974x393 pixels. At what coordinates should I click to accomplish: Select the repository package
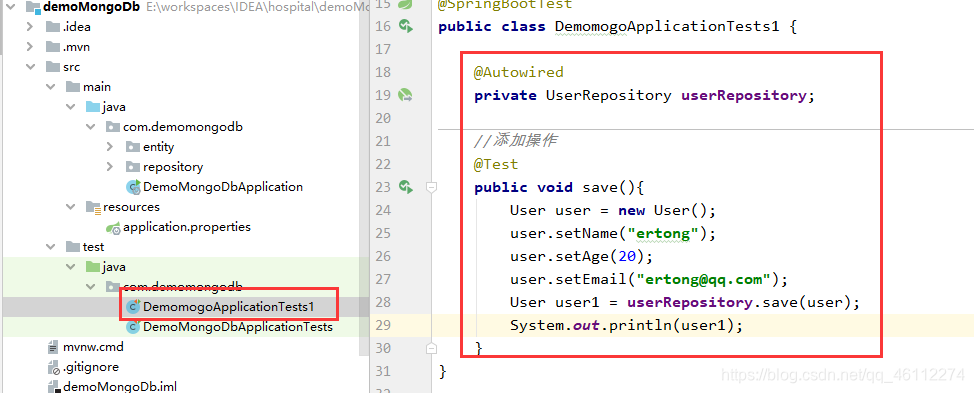pos(173,167)
